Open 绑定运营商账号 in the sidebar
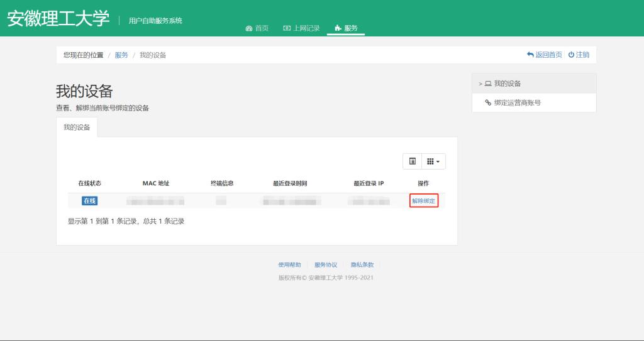 click(517, 103)
